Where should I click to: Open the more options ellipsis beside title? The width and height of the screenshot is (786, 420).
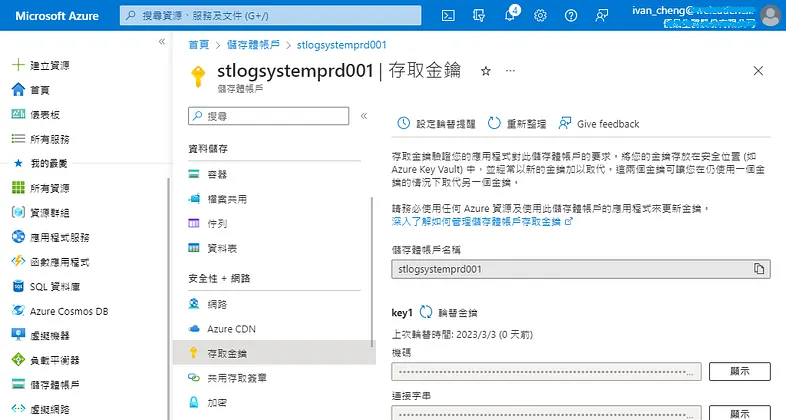pyautogui.click(x=510, y=71)
